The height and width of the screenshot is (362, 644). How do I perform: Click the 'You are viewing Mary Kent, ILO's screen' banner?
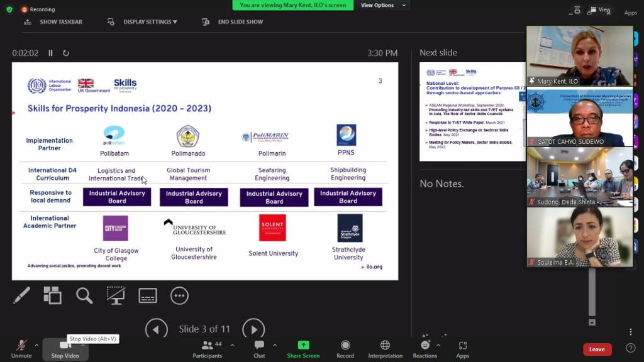(x=293, y=5)
